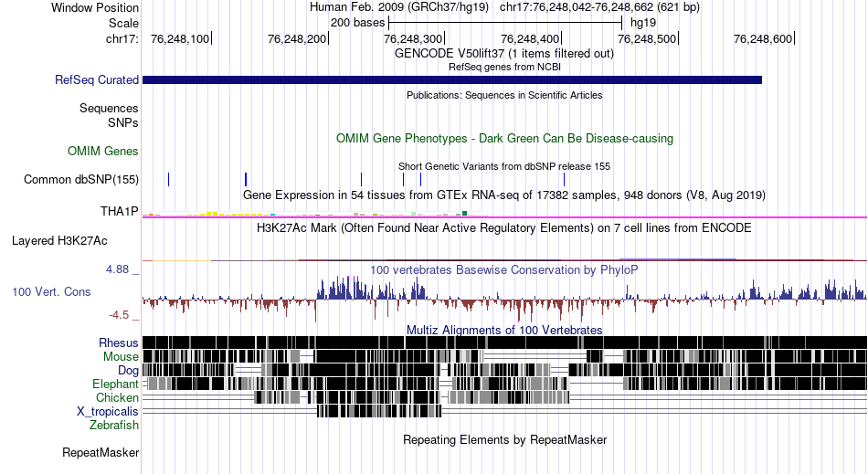Click the first dbSNP variant tick mark

(169, 179)
